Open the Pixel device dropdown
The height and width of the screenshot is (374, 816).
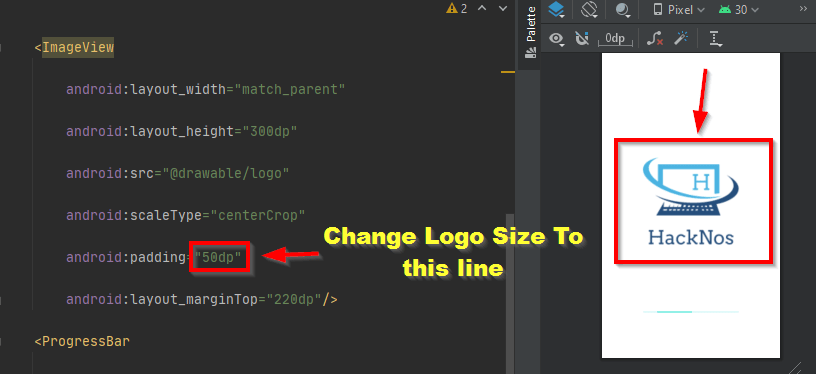679,10
